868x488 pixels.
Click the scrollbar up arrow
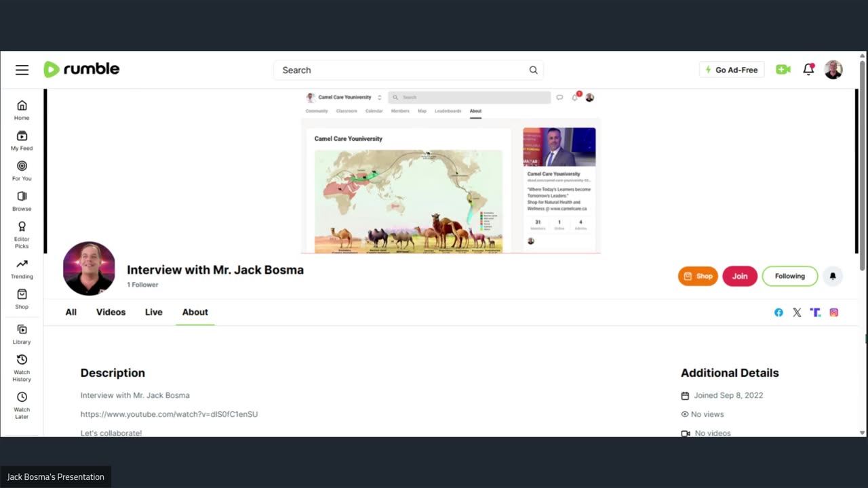pos(862,56)
